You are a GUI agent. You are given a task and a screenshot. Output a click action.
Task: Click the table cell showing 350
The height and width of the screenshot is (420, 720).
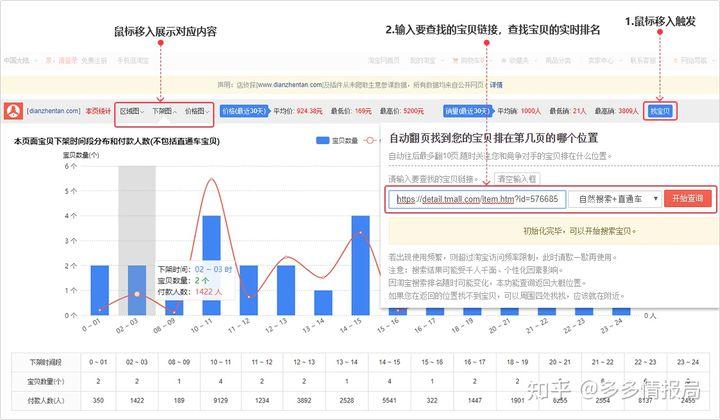click(98, 400)
